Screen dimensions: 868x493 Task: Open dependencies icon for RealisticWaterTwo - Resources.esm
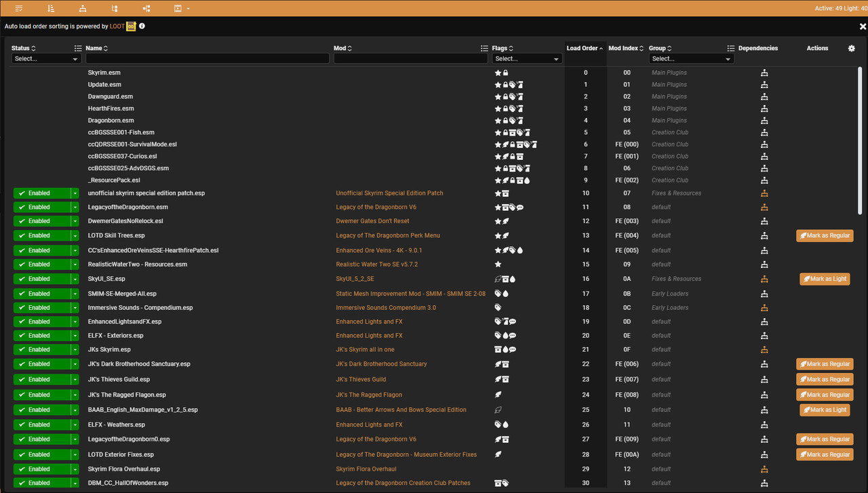[x=764, y=264]
